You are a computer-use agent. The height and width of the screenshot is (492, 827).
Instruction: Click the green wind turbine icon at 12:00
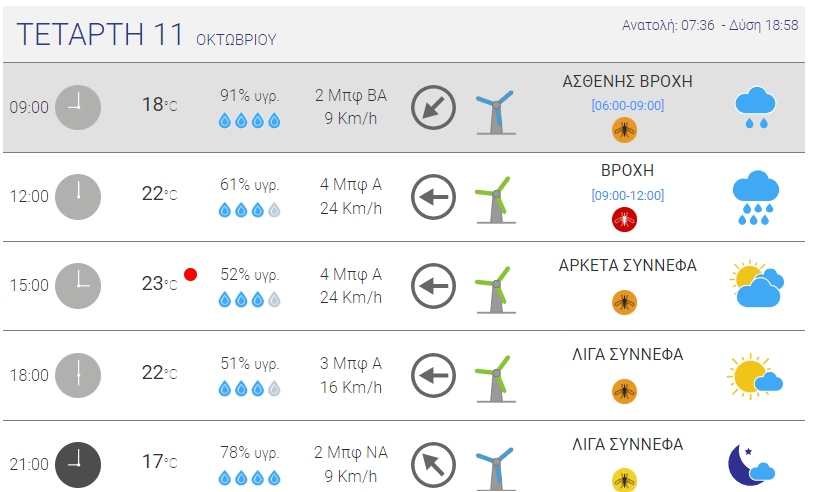coord(492,198)
